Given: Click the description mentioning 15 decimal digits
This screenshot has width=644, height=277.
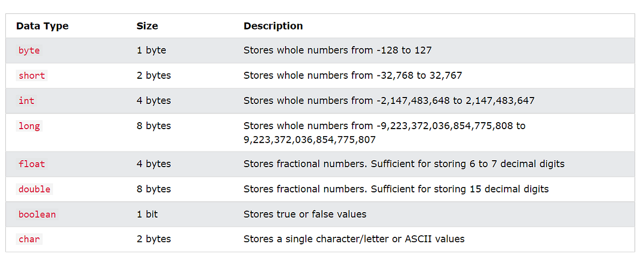Looking at the screenshot, I should [x=396, y=189].
